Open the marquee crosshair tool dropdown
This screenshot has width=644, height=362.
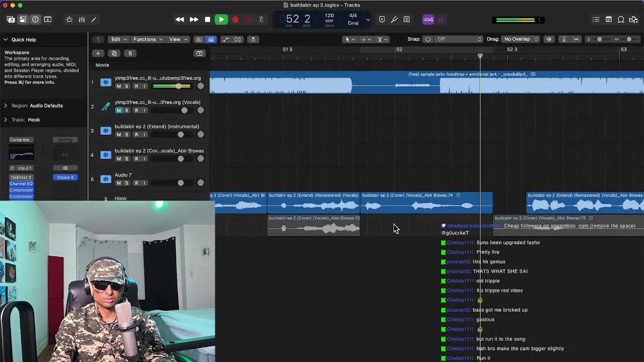tap(365, 39)
